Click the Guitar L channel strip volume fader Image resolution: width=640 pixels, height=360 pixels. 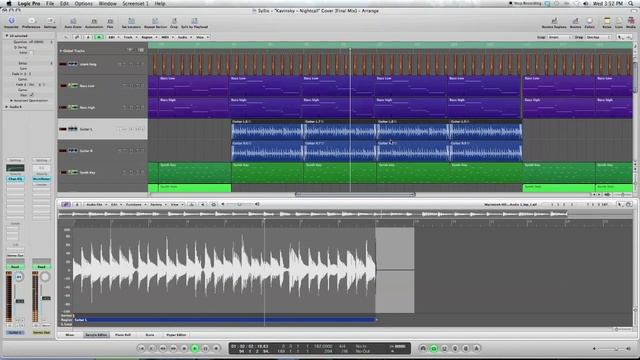tap(19, 301)
